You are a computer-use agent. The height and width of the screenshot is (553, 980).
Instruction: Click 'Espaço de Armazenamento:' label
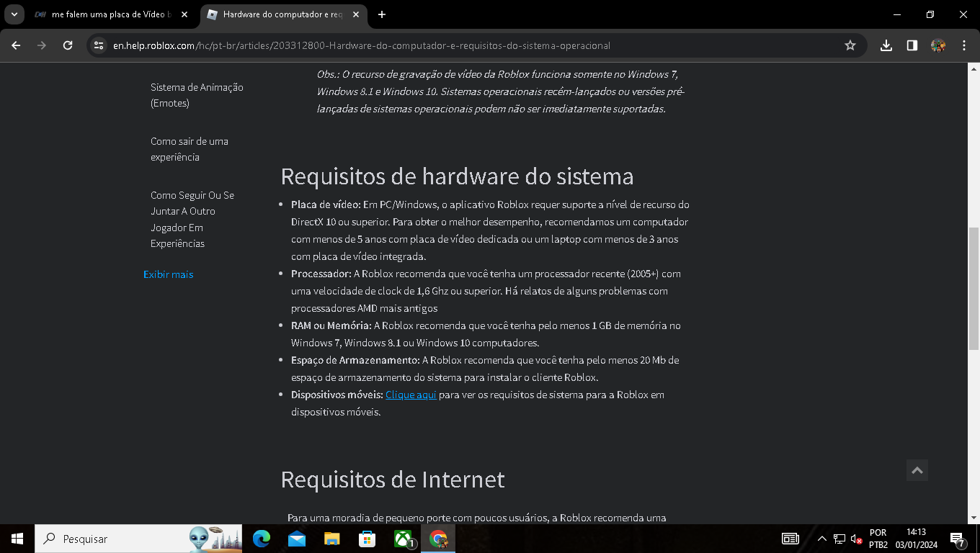pyautogui.click(x=355, y=360)
